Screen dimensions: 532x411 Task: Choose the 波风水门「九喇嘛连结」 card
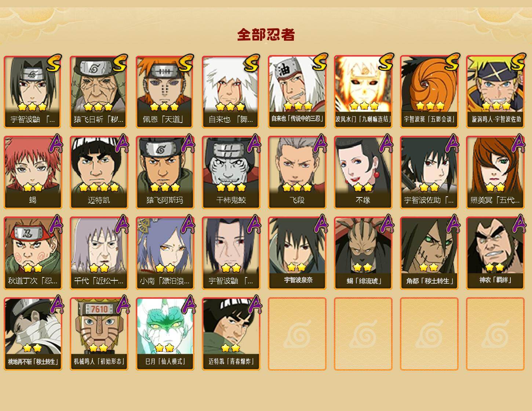[363, 92]
